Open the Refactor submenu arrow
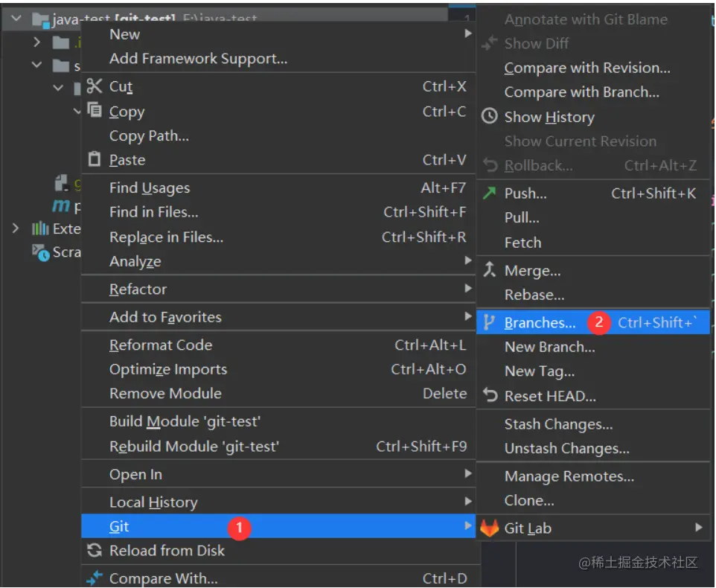The width and height of the screenshot is (716, 588). 467,288
